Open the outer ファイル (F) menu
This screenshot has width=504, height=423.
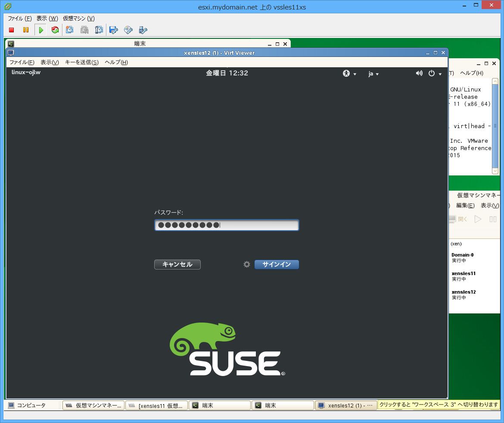tap(20, 19)
